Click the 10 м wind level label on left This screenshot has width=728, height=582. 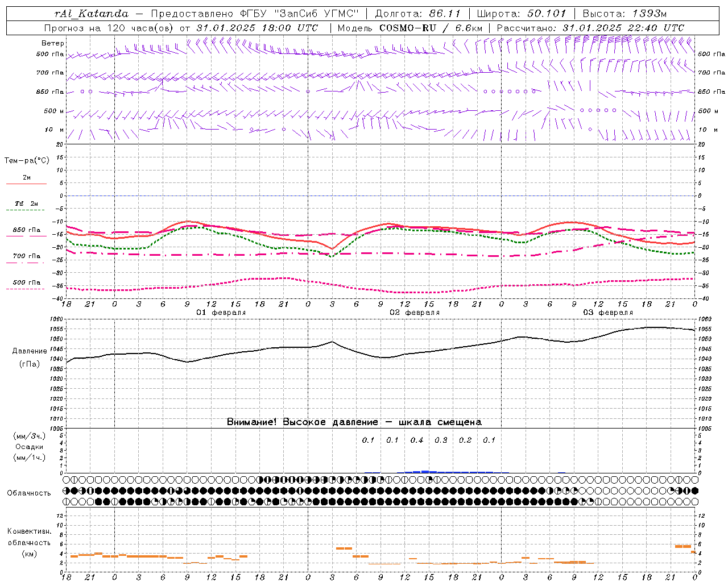coord(55,130)
